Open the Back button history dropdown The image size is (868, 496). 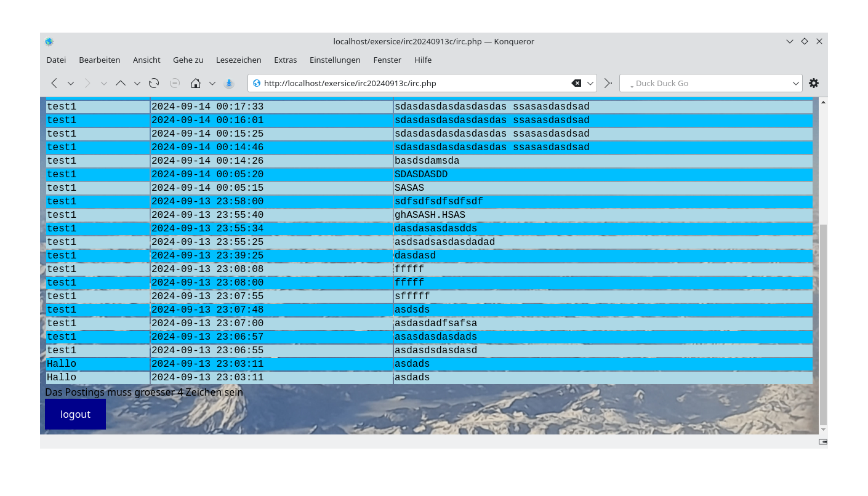coord(70,83)
